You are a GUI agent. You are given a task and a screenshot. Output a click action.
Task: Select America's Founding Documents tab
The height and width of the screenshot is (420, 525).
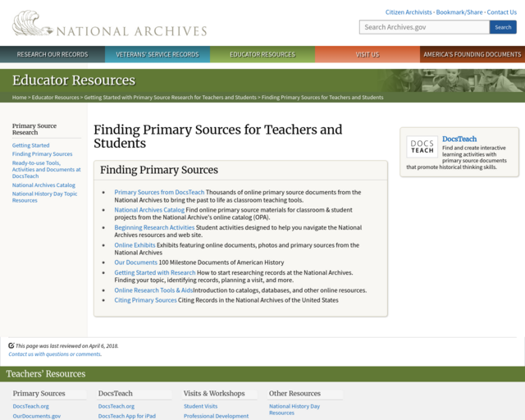[x=472, y=54]
